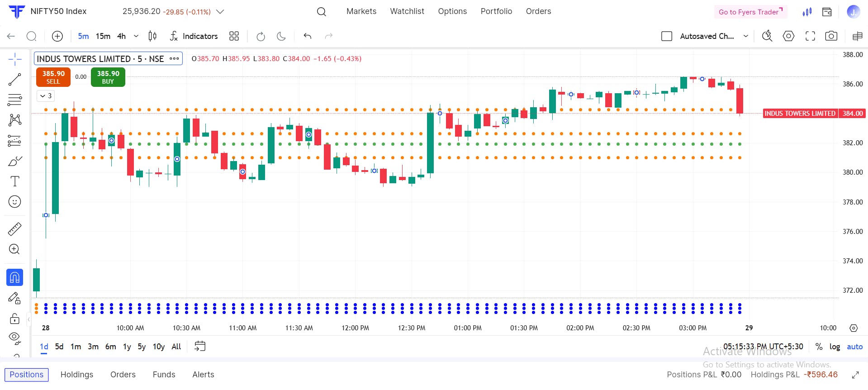Image resolution: width=868 pixels, height=390 pixels.
Task: Switch to the Funds tab
Action: [x=164, y=375]
